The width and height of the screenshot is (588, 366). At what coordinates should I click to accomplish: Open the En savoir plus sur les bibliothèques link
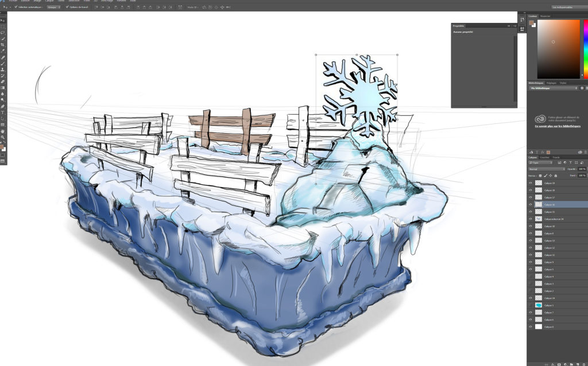557,126
